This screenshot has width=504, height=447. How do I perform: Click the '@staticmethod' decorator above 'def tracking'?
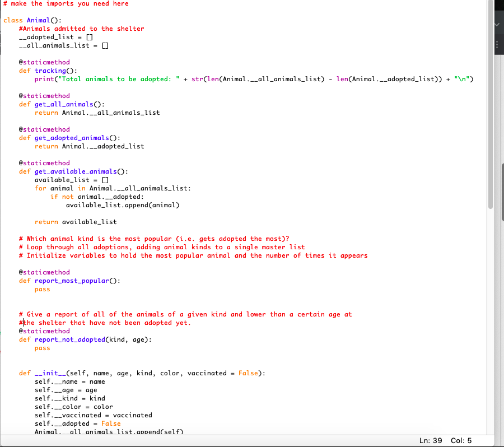tap(44, 62)
